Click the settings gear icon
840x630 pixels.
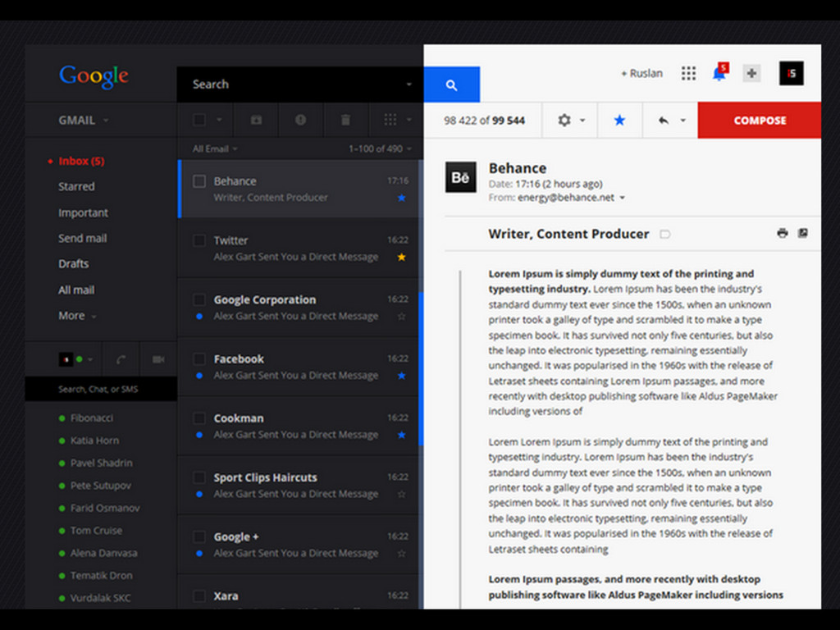tap(564, 120)
